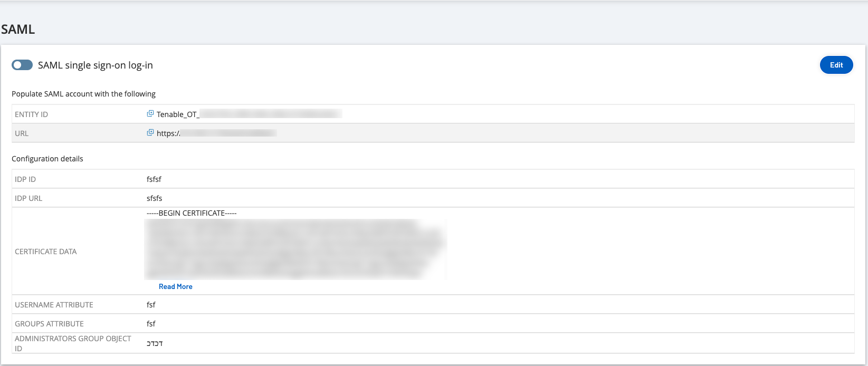The height and width of the screenshot is (366, 868).
Task: Select the BEGIN CERTIFICATE header line
Action: tap(192, 213)
